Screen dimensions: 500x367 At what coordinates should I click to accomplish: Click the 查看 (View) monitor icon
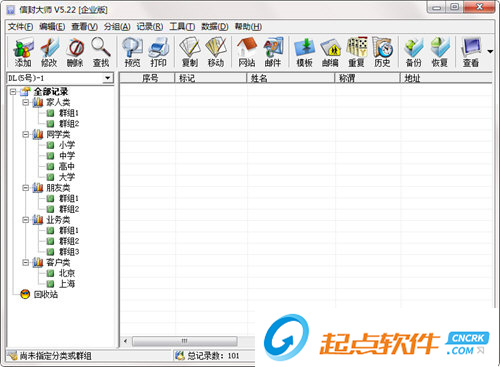[x=471, y=52]
